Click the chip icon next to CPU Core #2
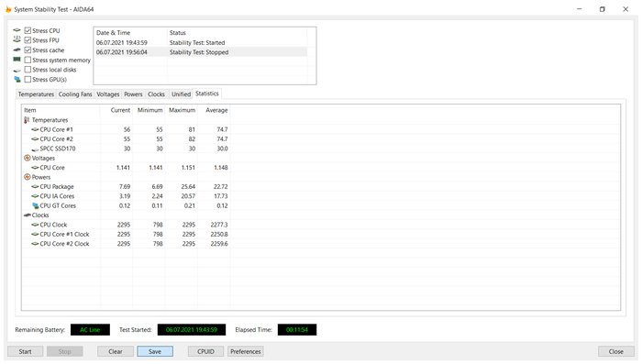 point(35,138)
